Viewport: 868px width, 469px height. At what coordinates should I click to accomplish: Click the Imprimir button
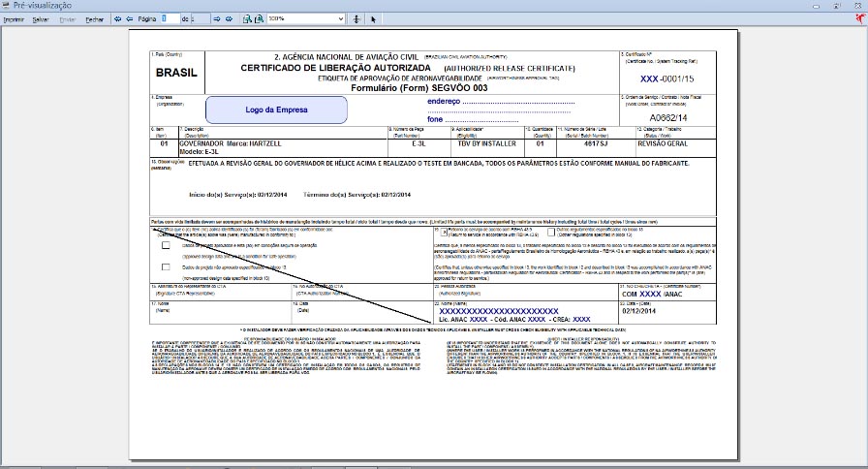14,19
